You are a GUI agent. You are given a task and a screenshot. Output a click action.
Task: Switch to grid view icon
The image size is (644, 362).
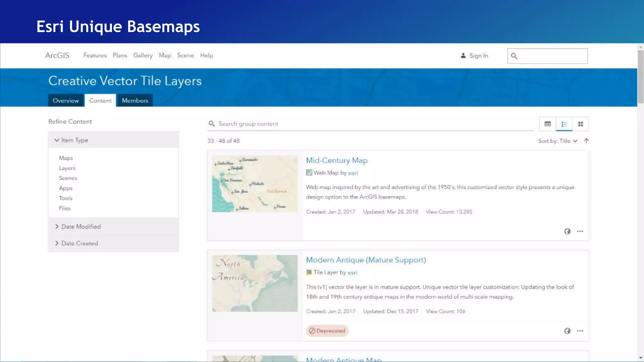[x=580, y=124]
